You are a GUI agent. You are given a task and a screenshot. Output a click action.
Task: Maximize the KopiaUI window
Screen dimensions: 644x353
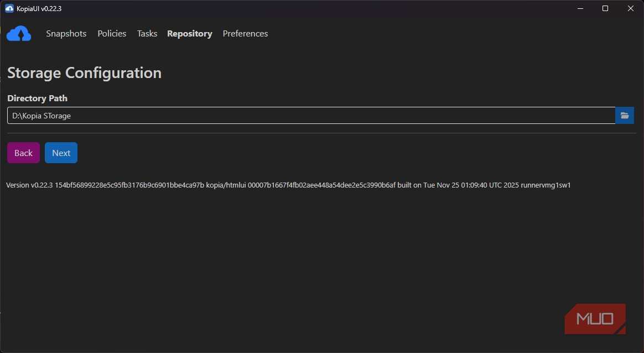point(605,9)
